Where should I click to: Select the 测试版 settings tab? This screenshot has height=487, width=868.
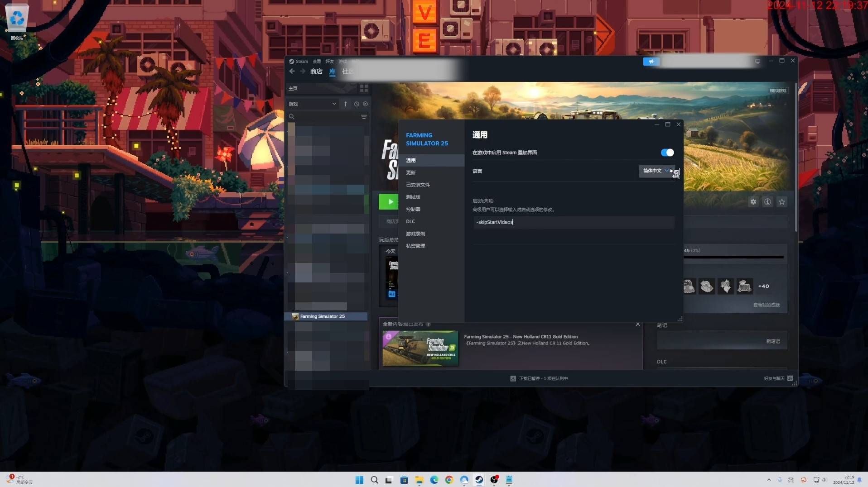click(x=431, y=197)
